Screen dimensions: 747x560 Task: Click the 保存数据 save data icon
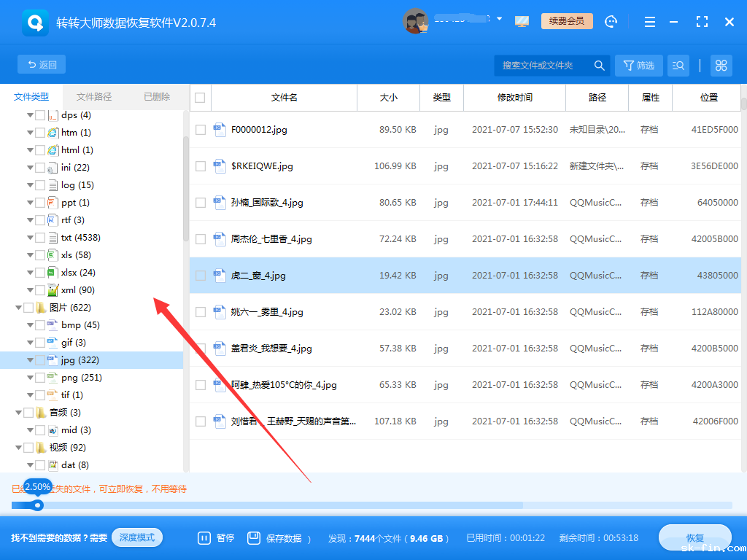pyautogui.click(x=253, y=537)
